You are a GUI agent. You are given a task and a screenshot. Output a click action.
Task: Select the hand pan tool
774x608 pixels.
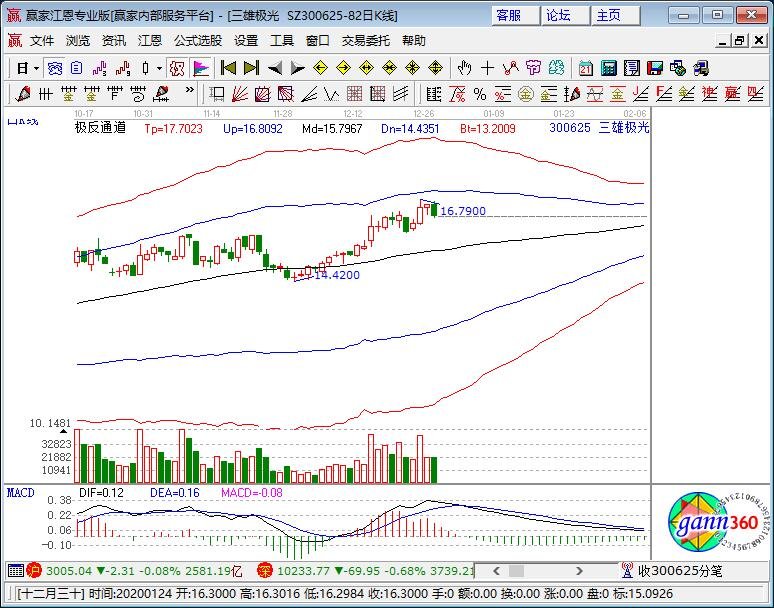click(x=464, y=68)
